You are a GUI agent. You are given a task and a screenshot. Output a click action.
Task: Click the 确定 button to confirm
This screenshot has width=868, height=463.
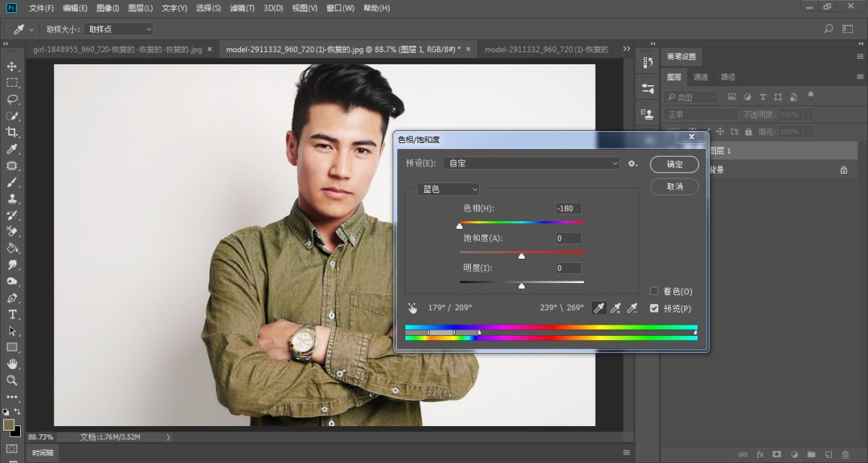click(x=674, y=164)
